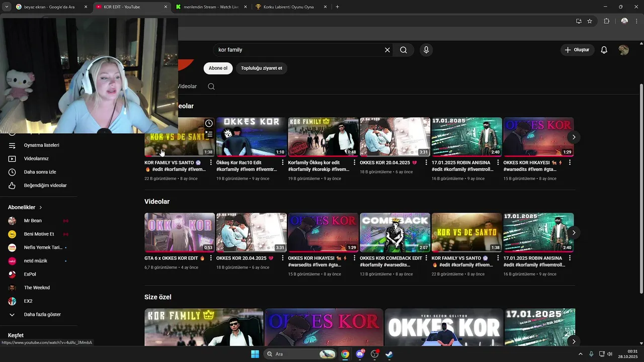Add KOR VS DE SANTO to watch later
This screenshot has height=362, width=644.
(x=209, y=123)
